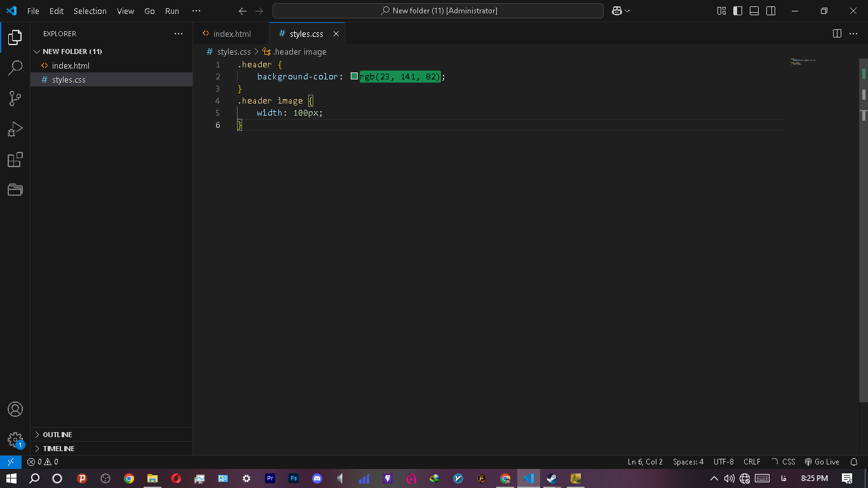
Task: Change file encoding UTF-8
Action: pyautogui.click(x=724, y=462)
